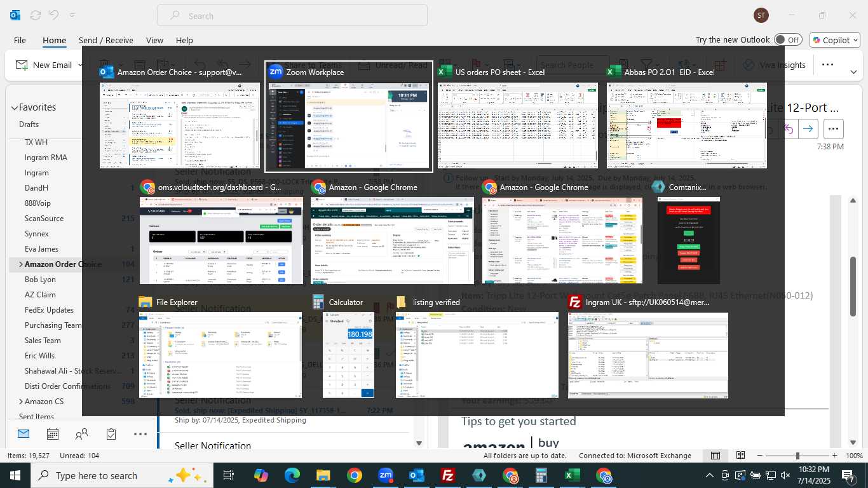Switch to Reading view status bar icon
The height and width of the screenshot is (488, 868).
pos(740,456)
